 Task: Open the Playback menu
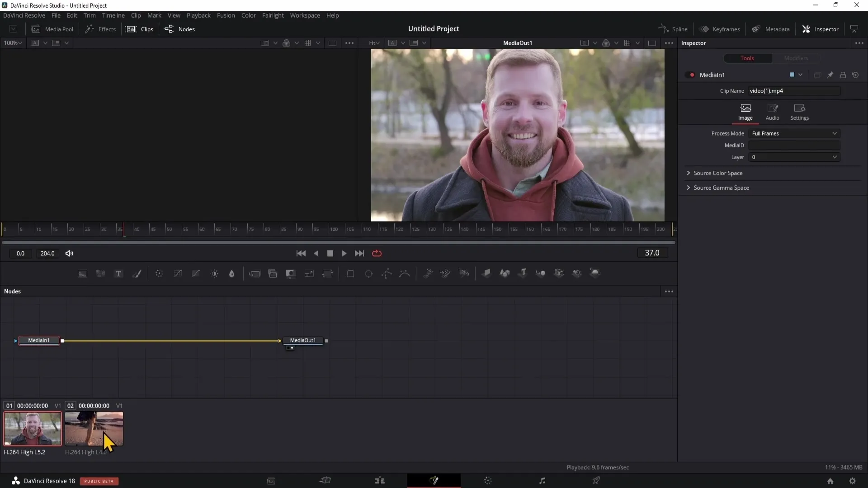tap(198, 15)
